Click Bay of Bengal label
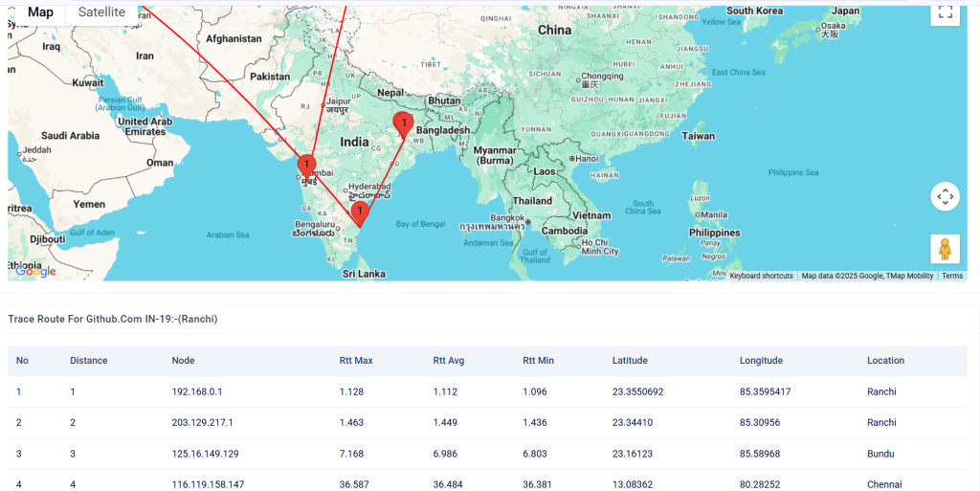Image resolution: width=980 pixels, height=491 pixels. coord(421,224)
